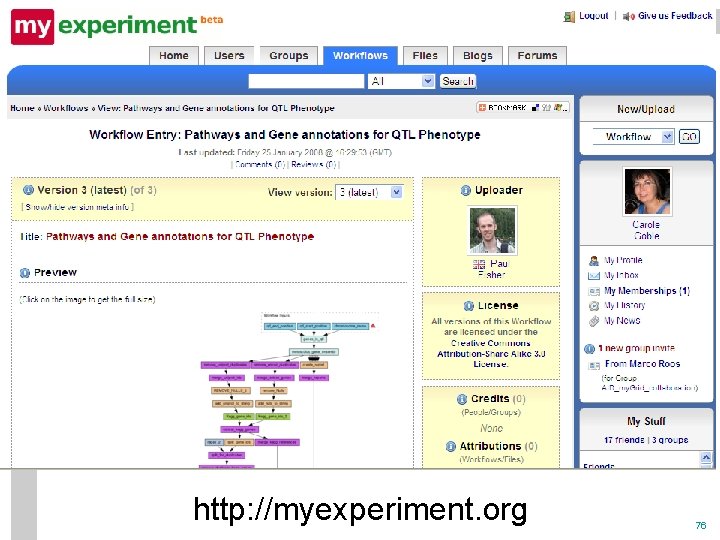Viewport: 720px width, 540px height.
Task: Click the info icon beside License
Action: click(x=468, y=306)
